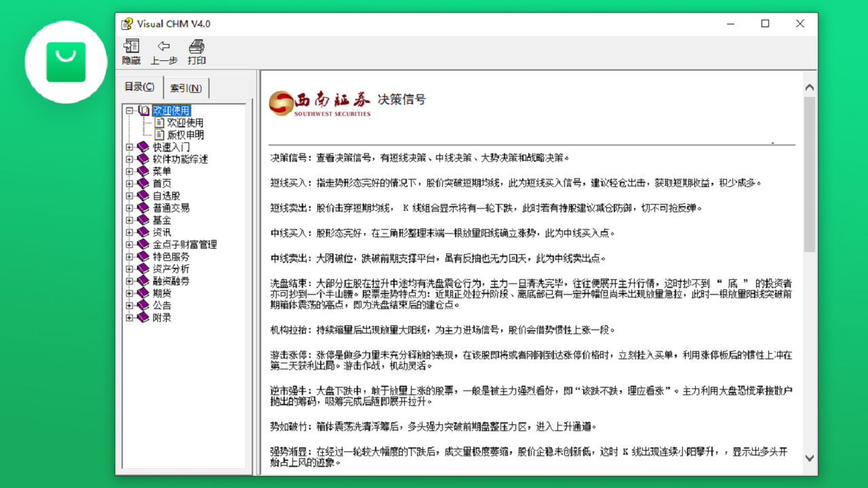Switch to the 目录(C) tab
Screen dimensions: 868x488
tap(139, 87)
